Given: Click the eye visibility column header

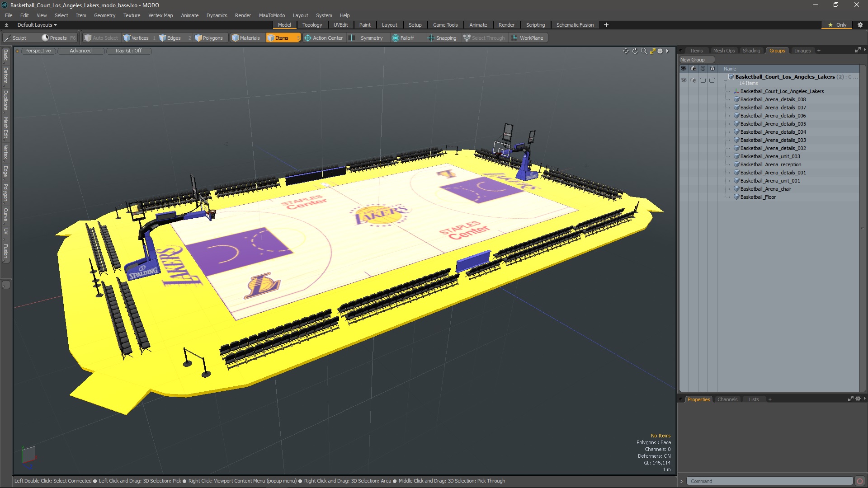Looking at the screenshot, I should pos(683,69).
